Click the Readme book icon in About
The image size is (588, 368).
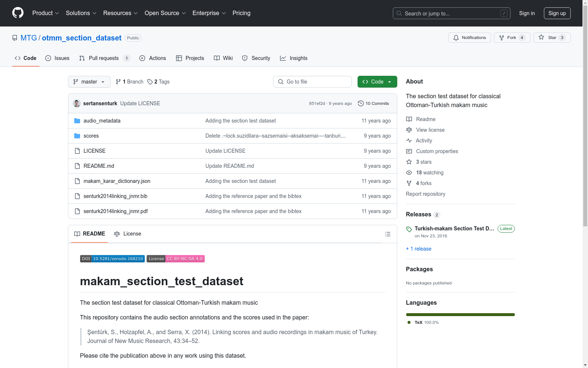(x=409, y=119)
